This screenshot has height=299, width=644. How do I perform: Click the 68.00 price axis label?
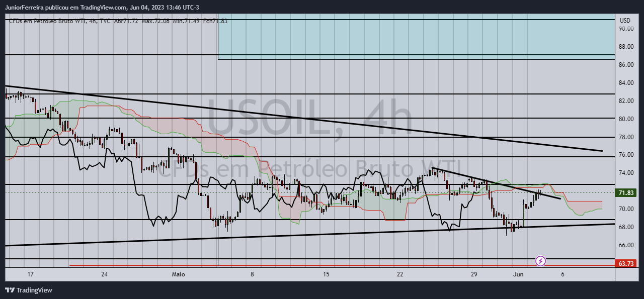[626, 227]
